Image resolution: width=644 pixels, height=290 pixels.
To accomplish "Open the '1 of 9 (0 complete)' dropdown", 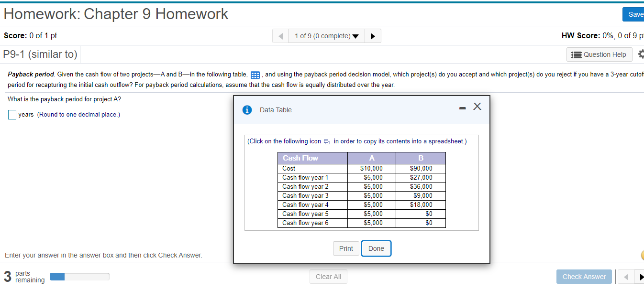I will (x=327, y=35).
